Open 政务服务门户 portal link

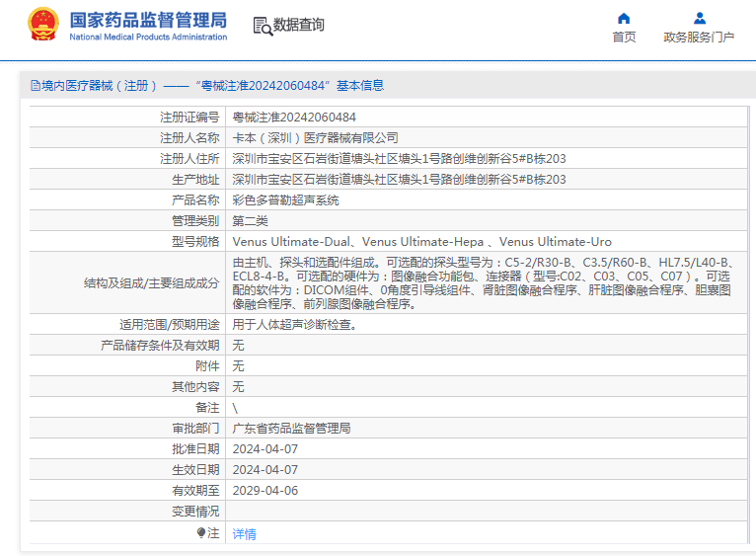699,38
